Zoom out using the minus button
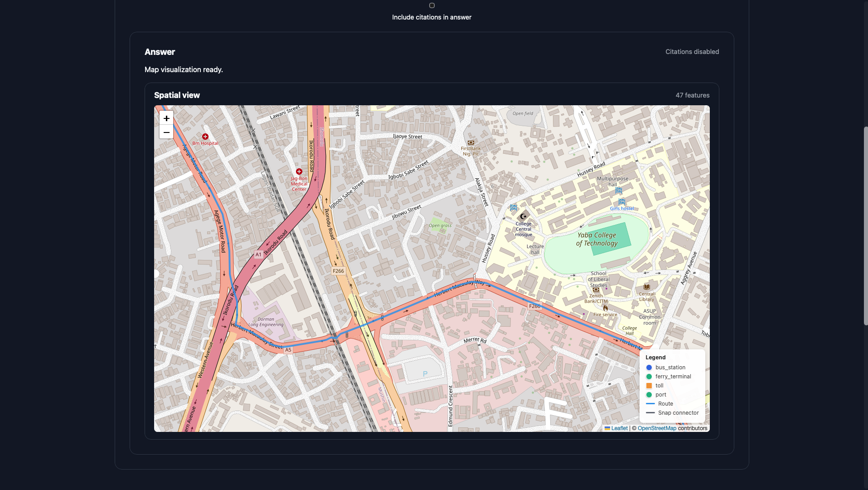Screen dimensions: 868x490 pyautogui.click(x=166, y=132)
